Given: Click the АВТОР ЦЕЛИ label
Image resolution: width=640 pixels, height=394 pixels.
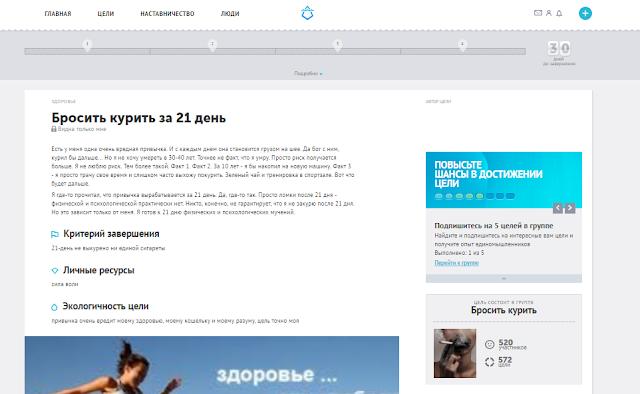Looking at the screenshot, I should (x=438, y=102).
